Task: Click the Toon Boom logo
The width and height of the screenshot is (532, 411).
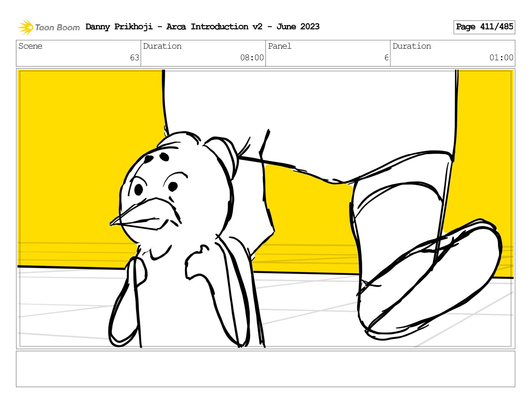Action: (48, 27)
